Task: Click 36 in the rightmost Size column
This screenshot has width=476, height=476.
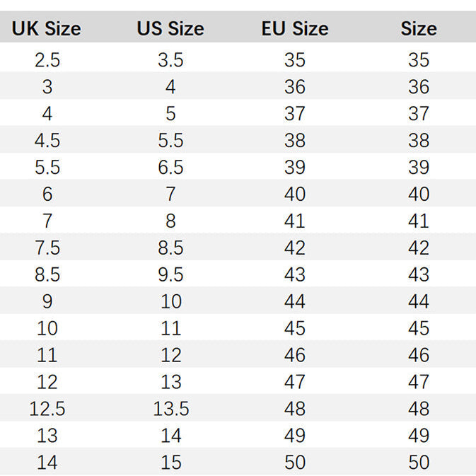Action: [x=419, y=87]
